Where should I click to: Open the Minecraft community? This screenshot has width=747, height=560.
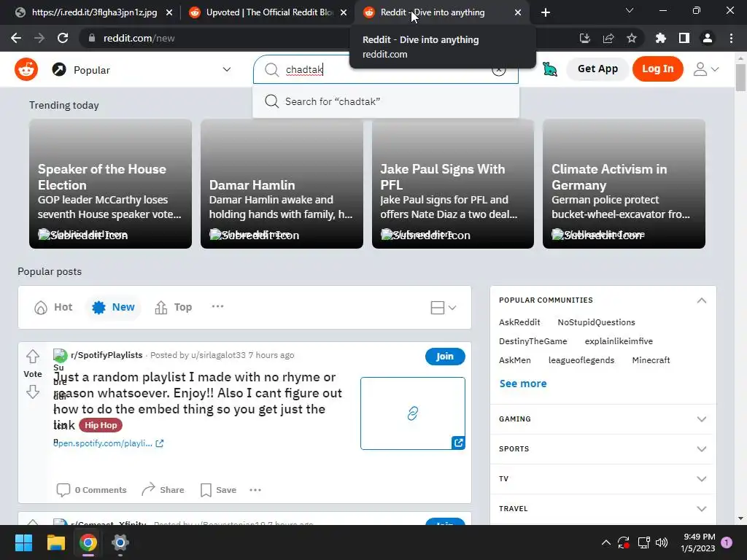click(x=651, y=360)
